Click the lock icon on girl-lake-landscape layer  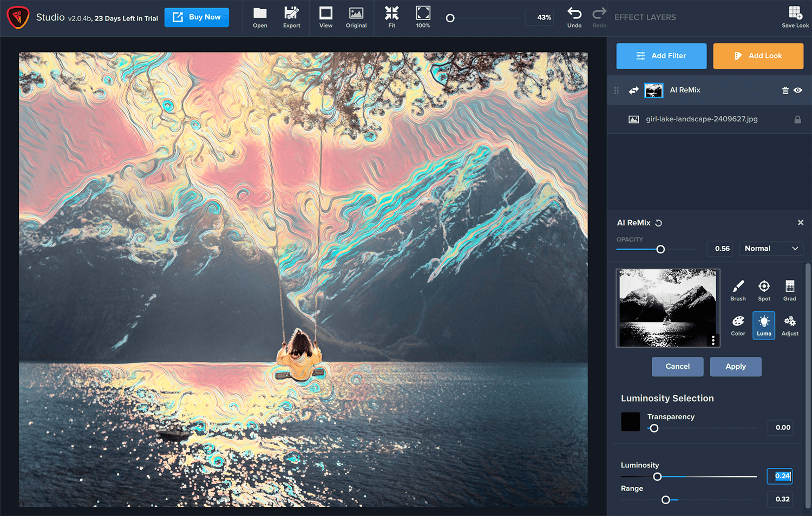coord(797,120)
